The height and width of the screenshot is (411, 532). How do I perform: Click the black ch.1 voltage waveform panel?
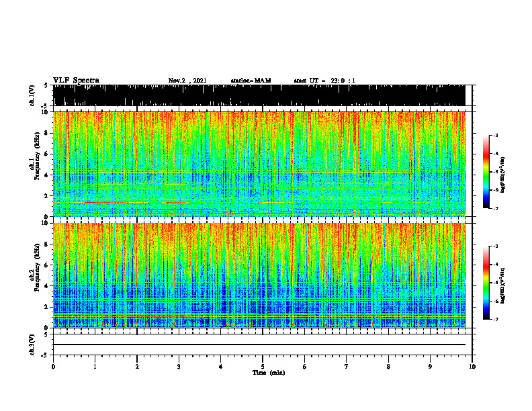click(x=259, y=95)
